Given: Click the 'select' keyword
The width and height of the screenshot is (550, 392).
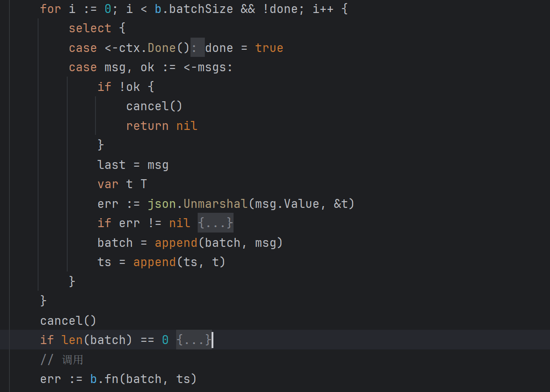Looking at the screenshot, I should pos(90,28).
